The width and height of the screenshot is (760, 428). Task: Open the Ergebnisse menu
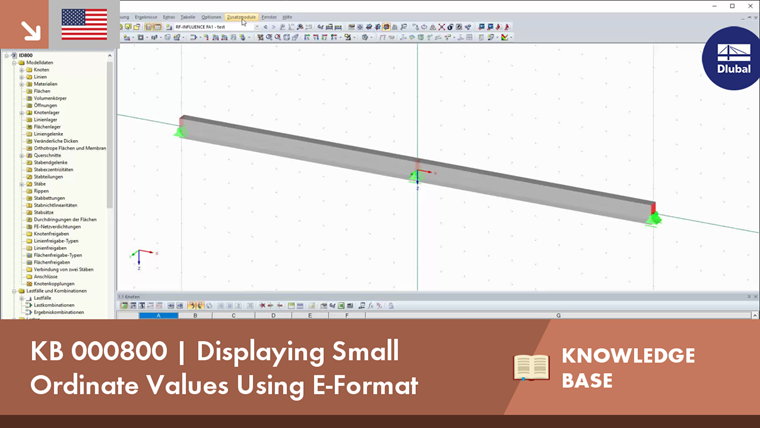pos(146,17)
